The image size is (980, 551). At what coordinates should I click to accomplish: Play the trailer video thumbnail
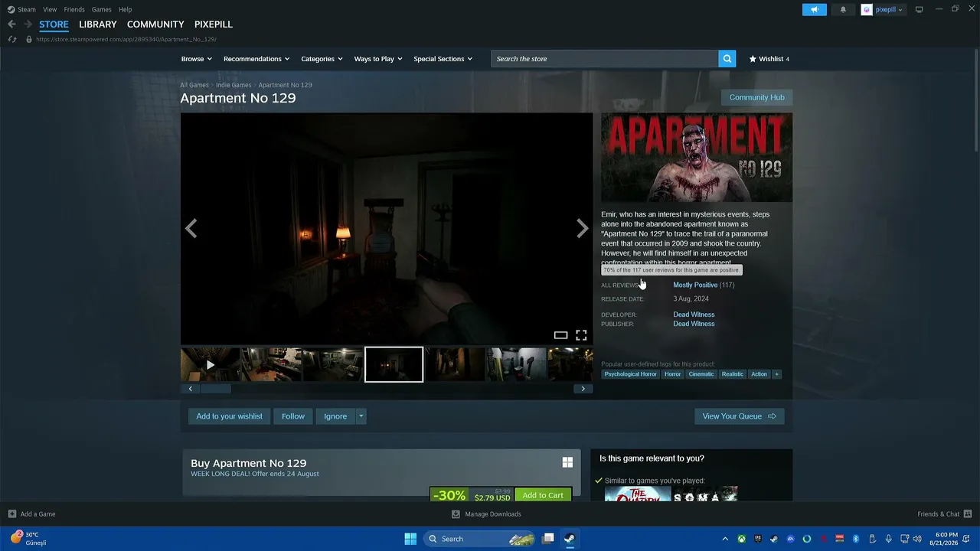tap(211, 365)
